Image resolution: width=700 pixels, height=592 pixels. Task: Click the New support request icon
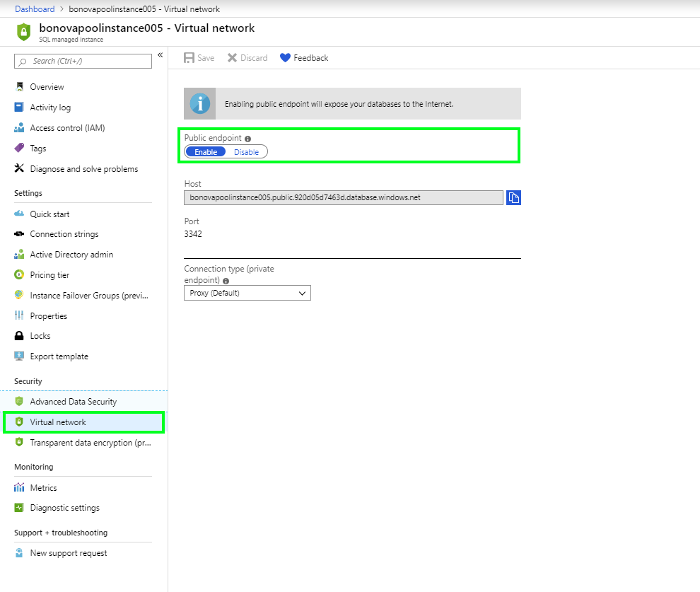(x=19, y=552)
